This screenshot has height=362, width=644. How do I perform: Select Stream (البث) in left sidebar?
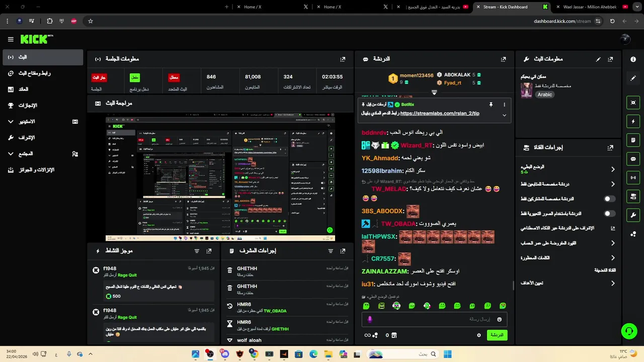[43, 57]
